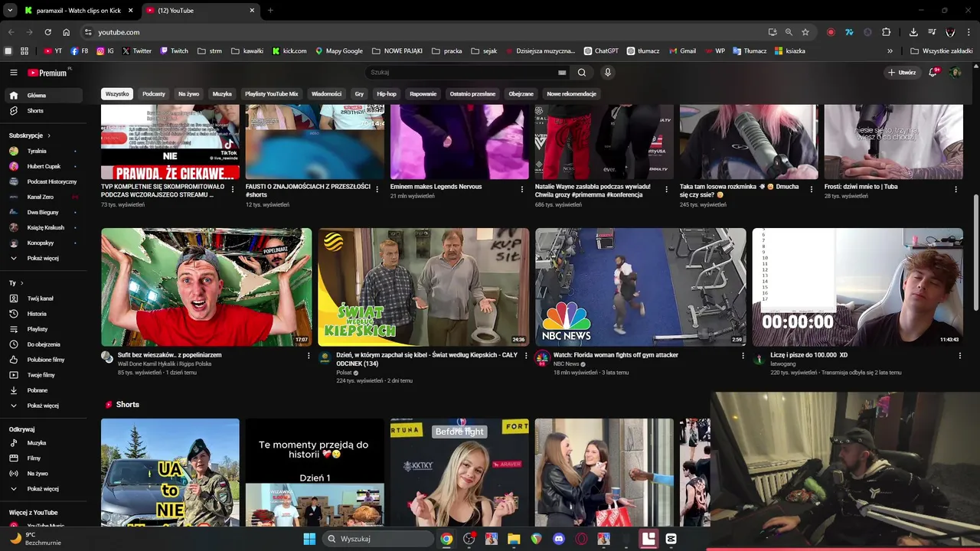Click the taskbar Wyszukaj search box
Viewport: 980px width, 551px height.
pos(377,539)
